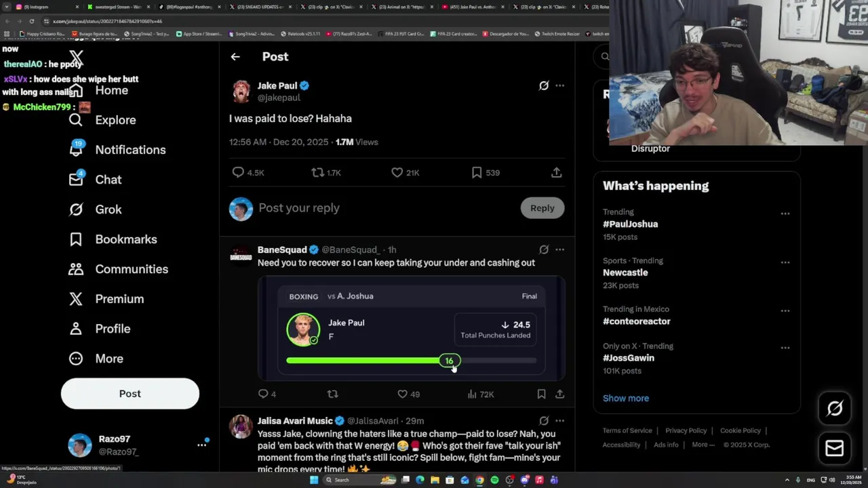The image size is (868, 488).
Task: View BaneSquad reply analytics 72K
Action: [x=480, y=394]
